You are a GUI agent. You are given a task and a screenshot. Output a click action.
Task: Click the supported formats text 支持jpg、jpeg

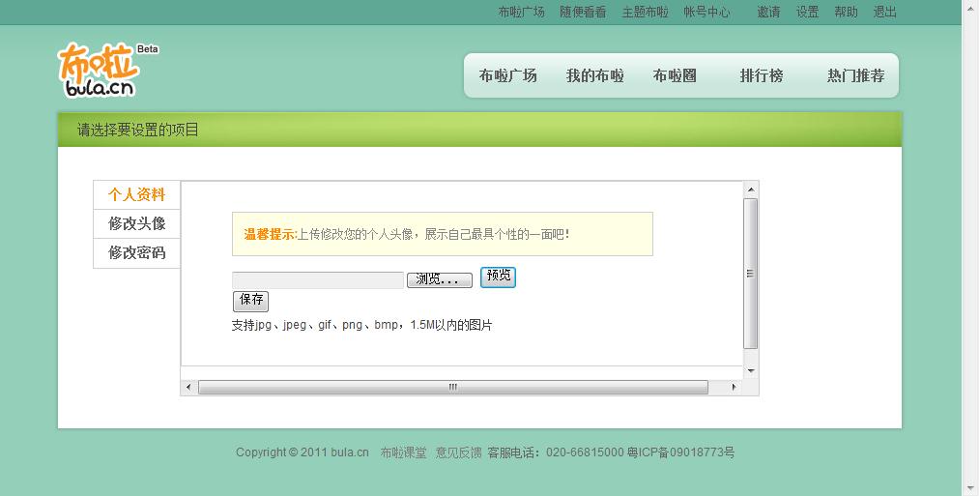tap(361, 325)
